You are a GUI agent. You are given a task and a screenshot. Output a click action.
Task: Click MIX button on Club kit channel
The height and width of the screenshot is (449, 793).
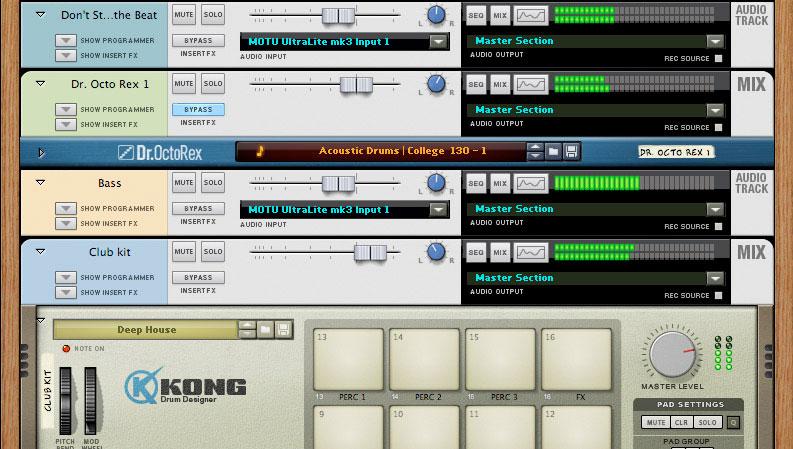(x=500, y=252)
